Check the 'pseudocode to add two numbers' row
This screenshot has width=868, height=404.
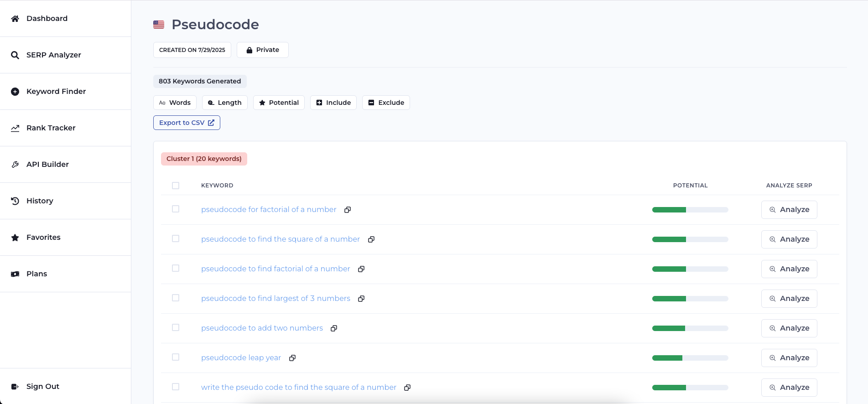(x=176, y=327)
